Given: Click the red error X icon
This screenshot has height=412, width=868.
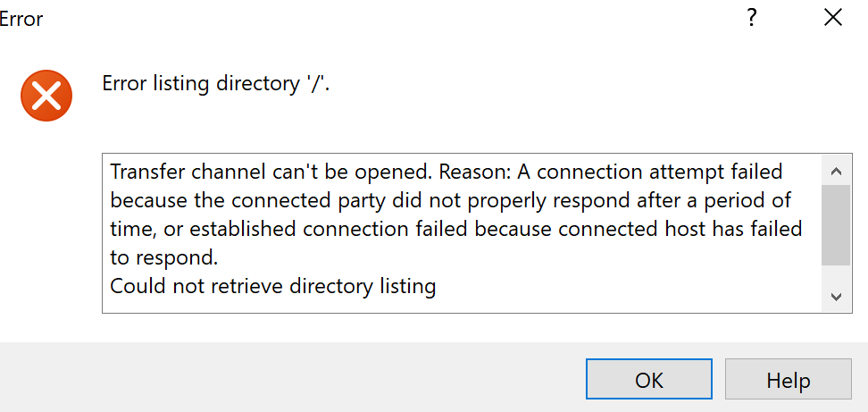Looking at the screenshot, I should click(x=46, y=95).
